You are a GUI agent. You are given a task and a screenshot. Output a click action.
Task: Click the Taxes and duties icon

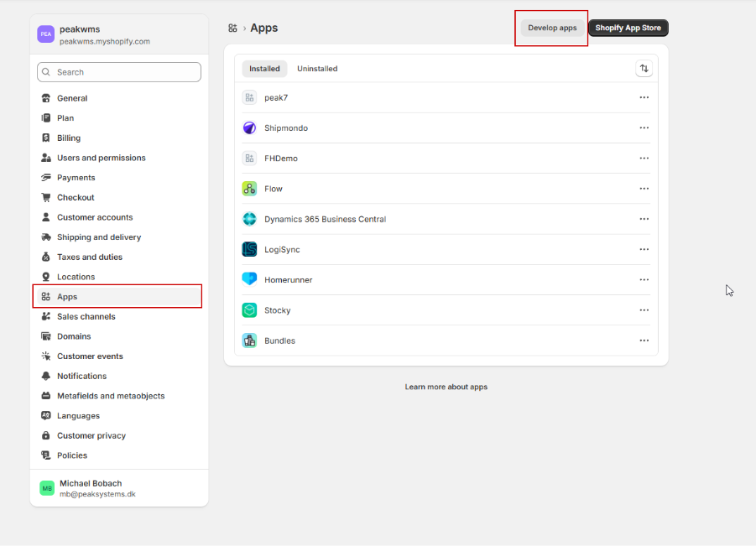pyautogui.click(x=46, y=257)
